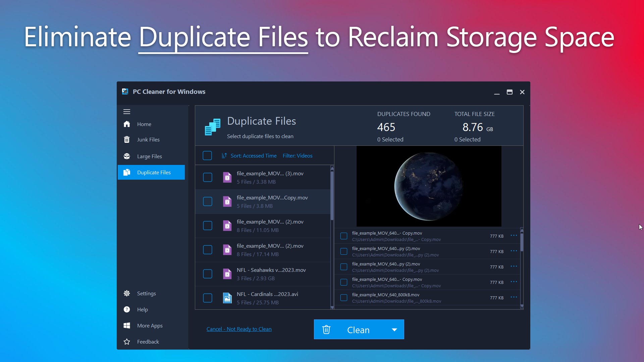Expand the Clean button dropdown arrow
The image size is (644, 362).
click(x=394, y=330)
